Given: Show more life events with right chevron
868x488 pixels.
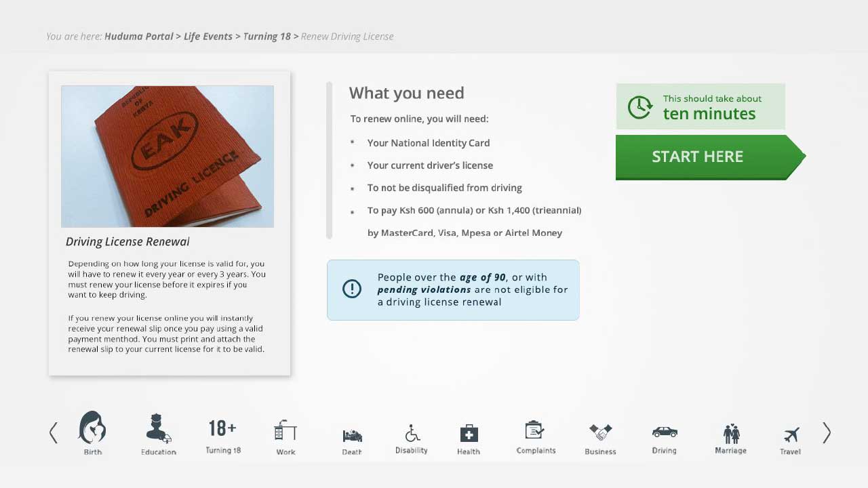Looking at the screenshot, I should pyautogui.click(x=826, y=433).
